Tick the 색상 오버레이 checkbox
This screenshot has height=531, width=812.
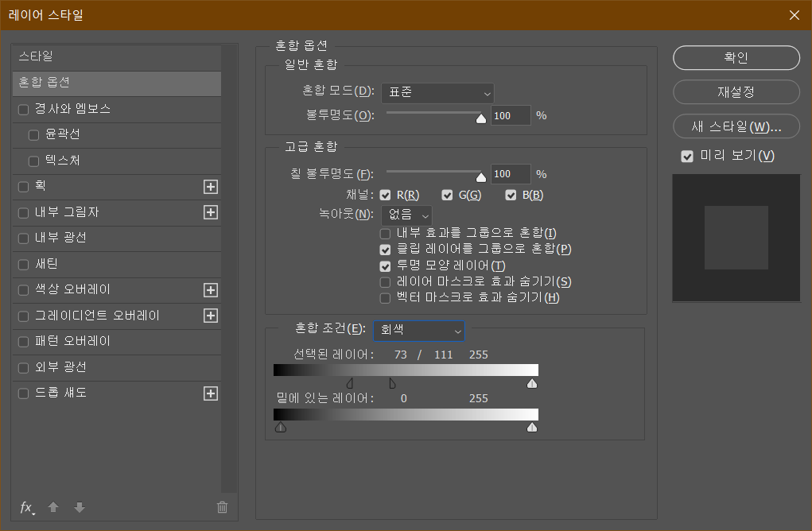[23, 290]
